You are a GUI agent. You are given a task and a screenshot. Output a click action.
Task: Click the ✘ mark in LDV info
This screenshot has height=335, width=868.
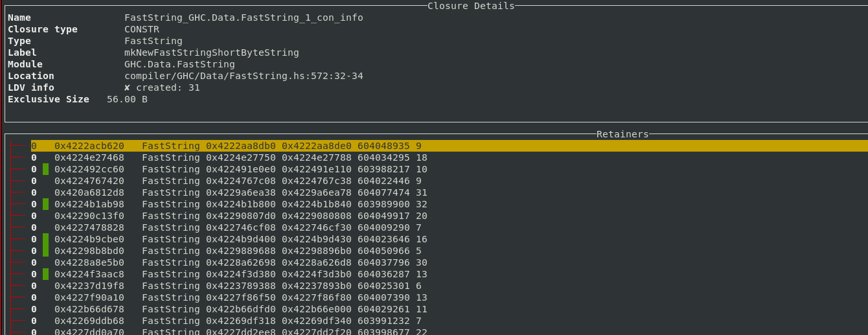[x=127, y=87]
